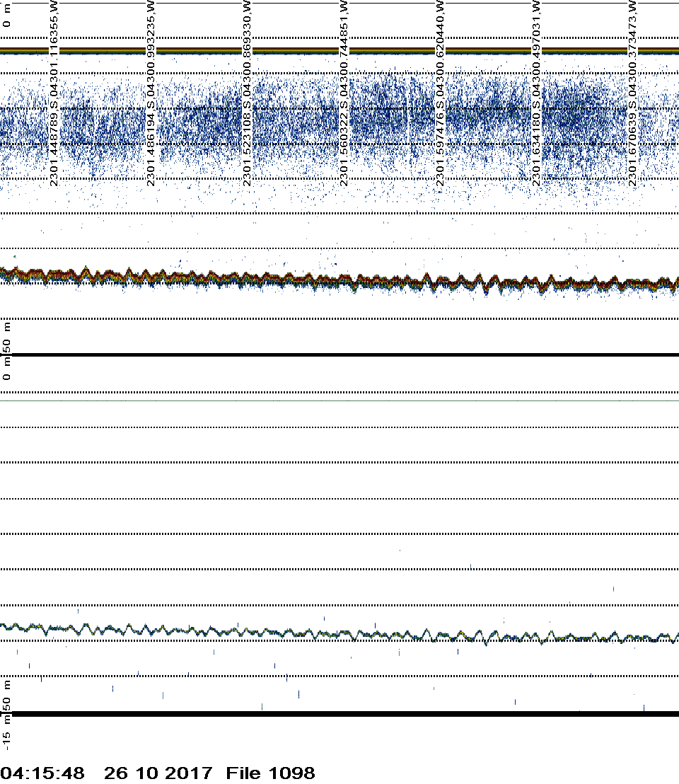Click the 2301.523108,S position marker
The height and width of the screenshot is (784, 679).
248,93
